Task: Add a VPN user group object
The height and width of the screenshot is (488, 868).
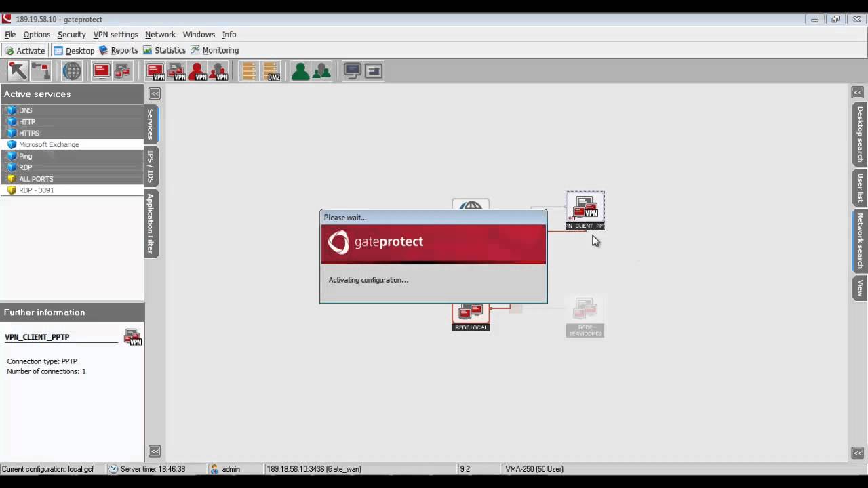Action: (x=218, y=70)
